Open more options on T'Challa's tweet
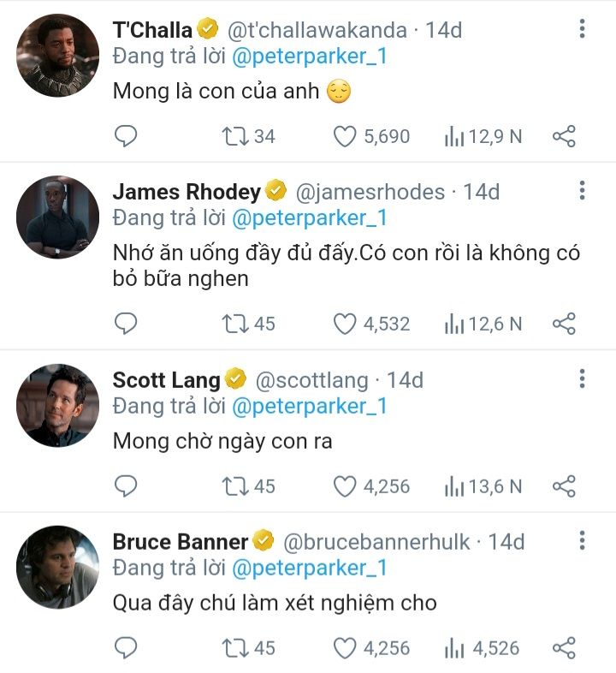Screen dimensions: 616x673 [x=582, y=29]
